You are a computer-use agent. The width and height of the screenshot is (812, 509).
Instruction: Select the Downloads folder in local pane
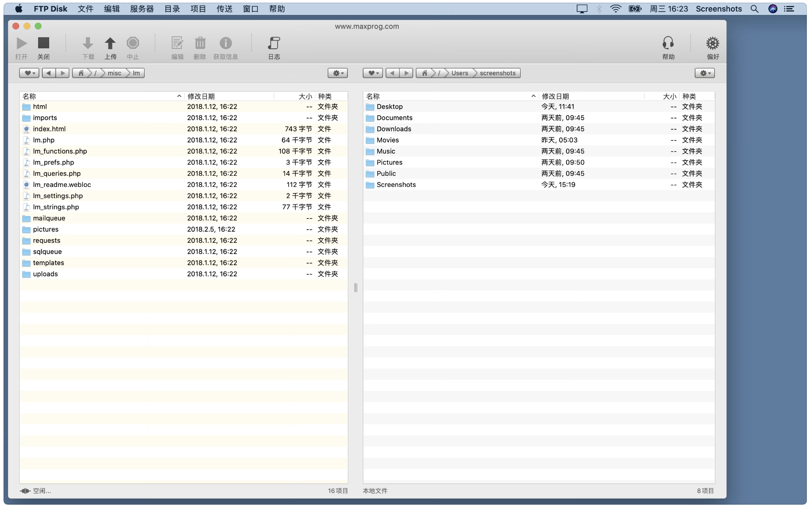(x=394, y=129)
